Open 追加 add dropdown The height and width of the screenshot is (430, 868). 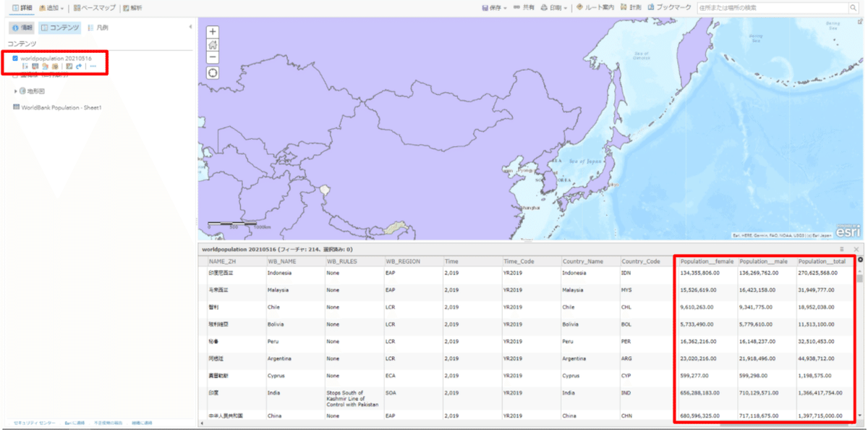pos(51,8)
